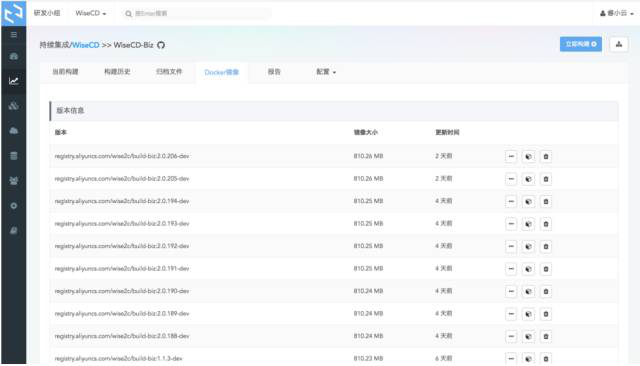Click the dash button for 2.0.191-dev row
Screen dimensions: 640x366
511,268
